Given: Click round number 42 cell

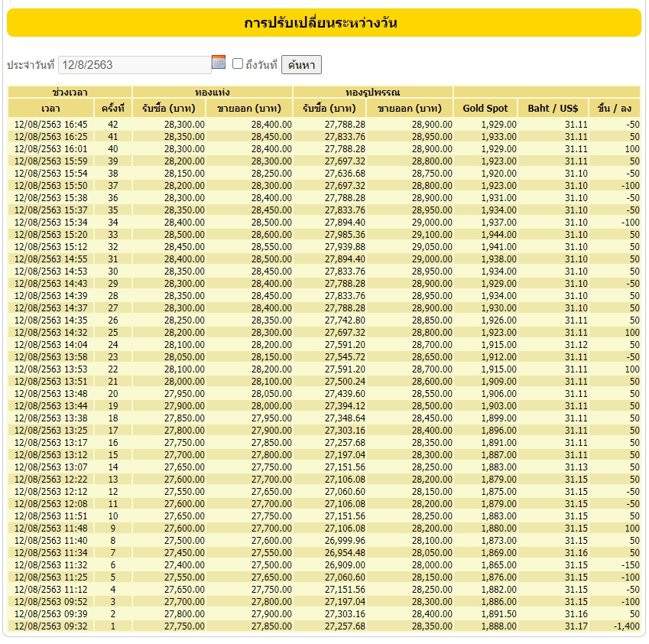Looking at the screenshot, I should click(113, 124).
